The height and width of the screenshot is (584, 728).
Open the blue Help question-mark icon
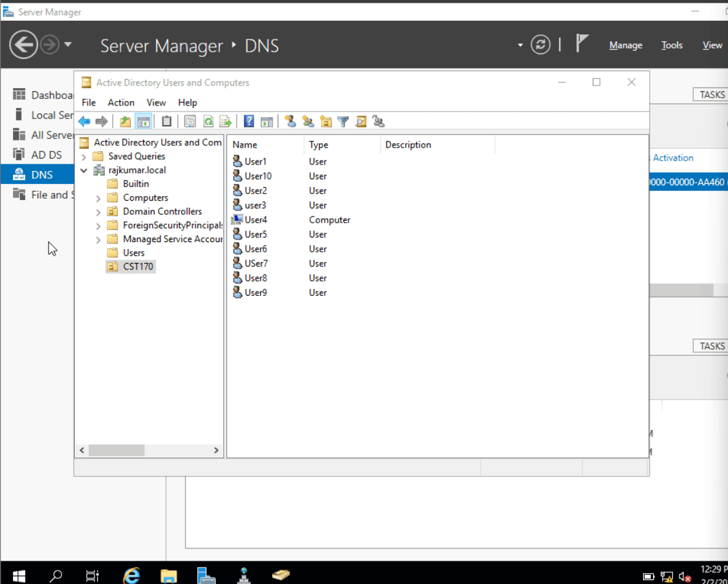249,122
